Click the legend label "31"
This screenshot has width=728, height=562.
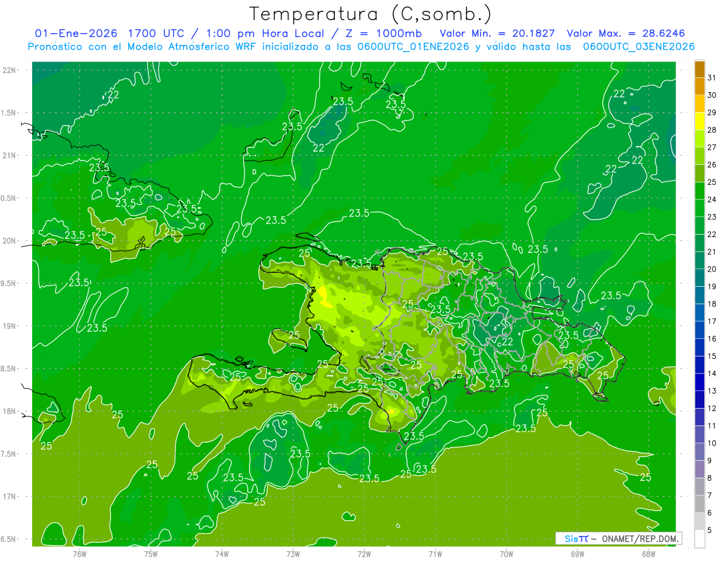click(x=712, y=78)
